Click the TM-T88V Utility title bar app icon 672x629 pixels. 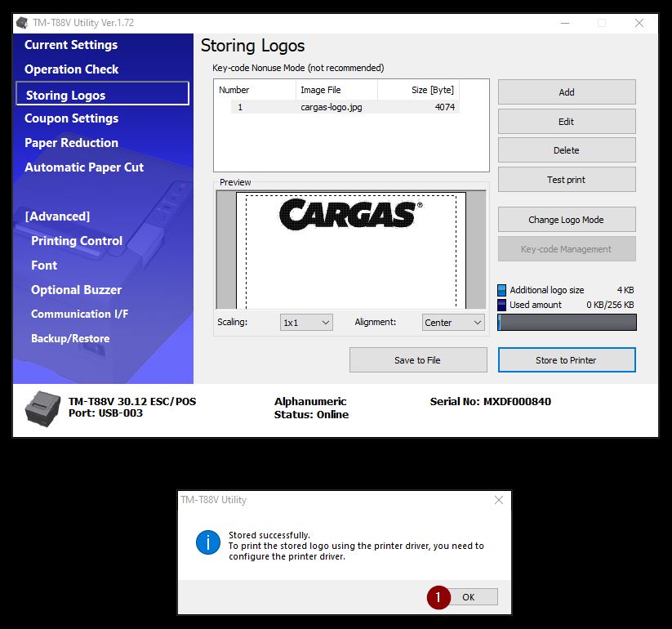22,23
